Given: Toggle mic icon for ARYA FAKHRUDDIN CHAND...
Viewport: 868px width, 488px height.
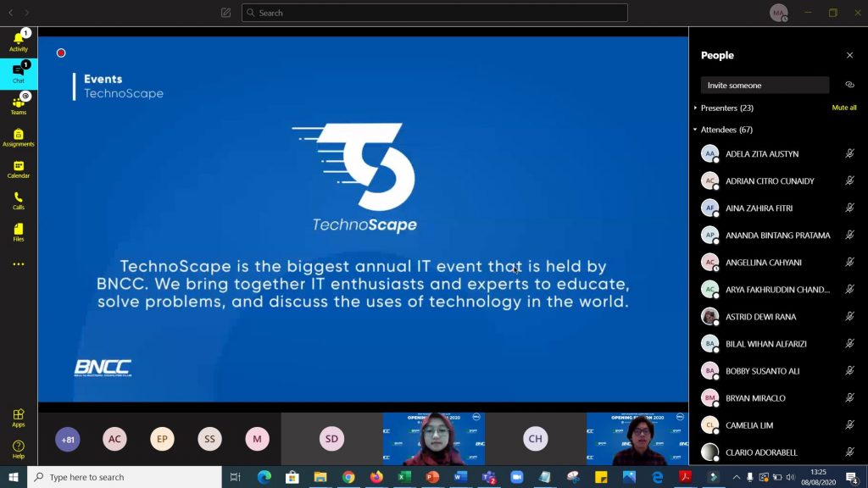Looking at the screenshot, I should pyautogui.click(x=849, y=289).
